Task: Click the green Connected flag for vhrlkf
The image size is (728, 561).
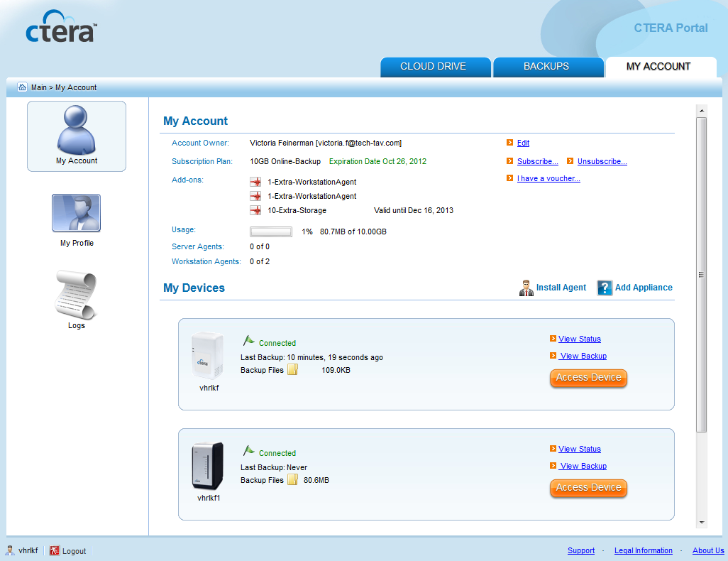Action: pyautogui.click(x=249, y=341)
